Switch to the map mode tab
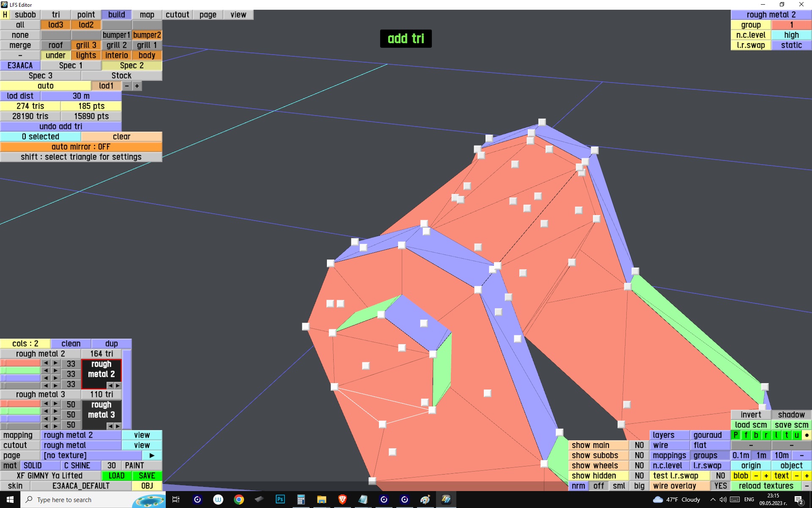 147,15
